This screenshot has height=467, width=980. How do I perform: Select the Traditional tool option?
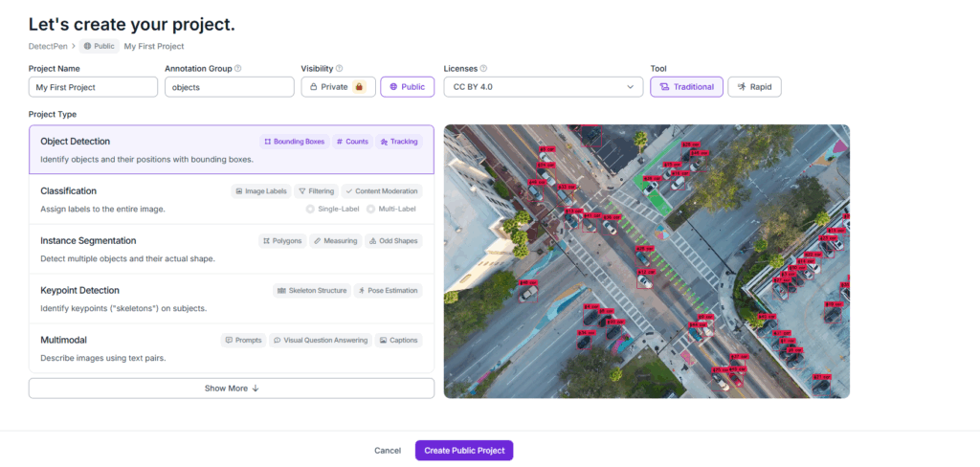point(686,87)
